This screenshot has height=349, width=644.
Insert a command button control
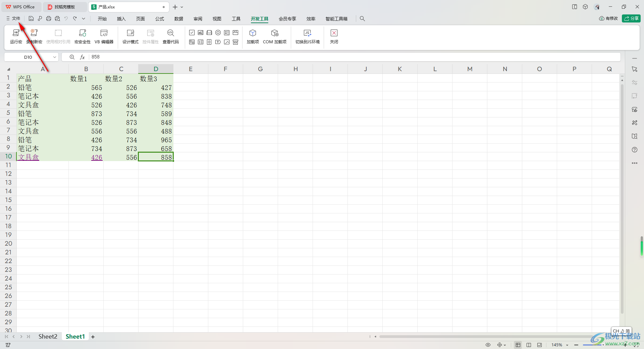pos(209,33)
